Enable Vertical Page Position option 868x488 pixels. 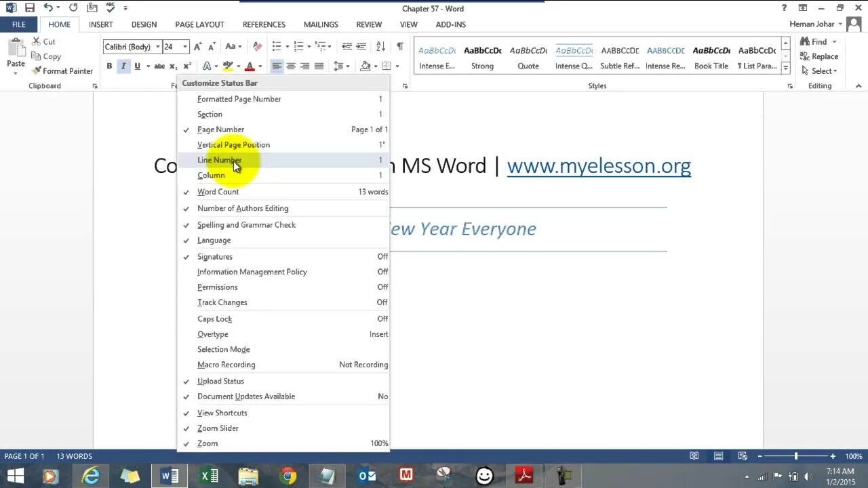283,145
